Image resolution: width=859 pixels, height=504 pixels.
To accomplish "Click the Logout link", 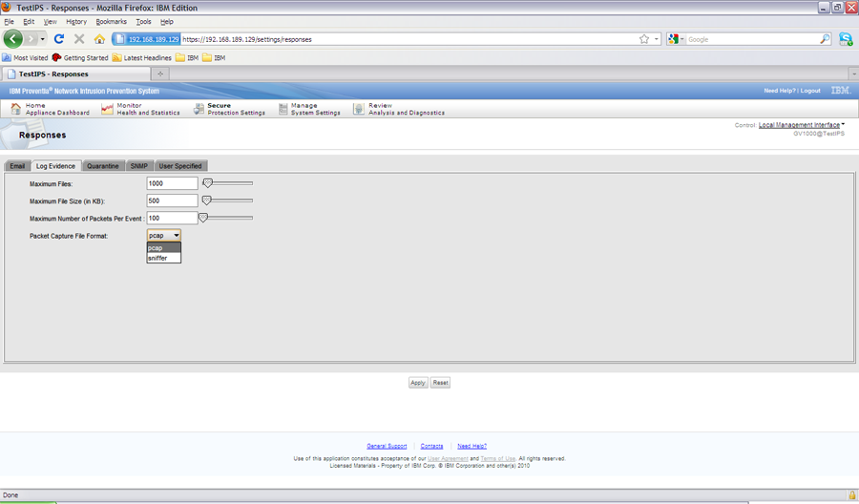I will point(810,91).
